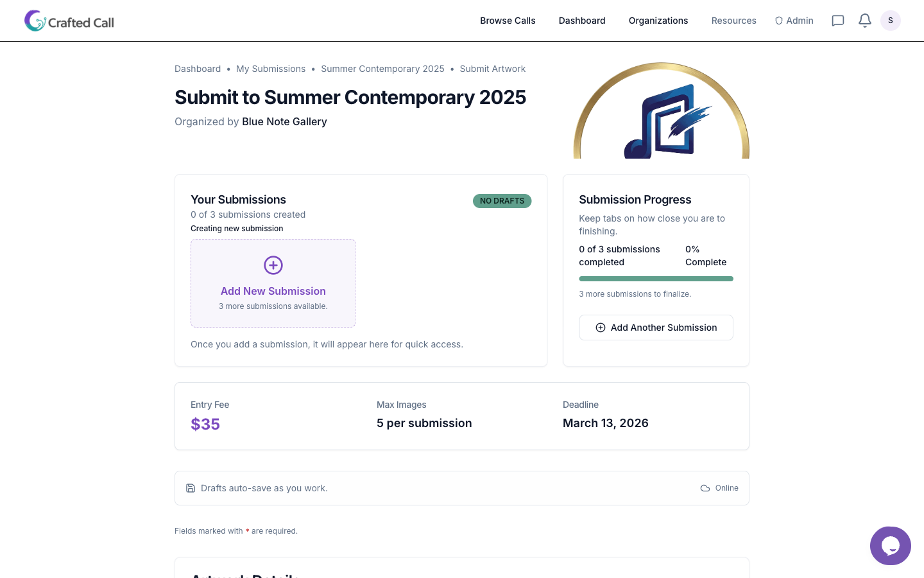Viewport: 924px width, 578px height.
Task: Open the notifications bell
Action: pos(865,20)
